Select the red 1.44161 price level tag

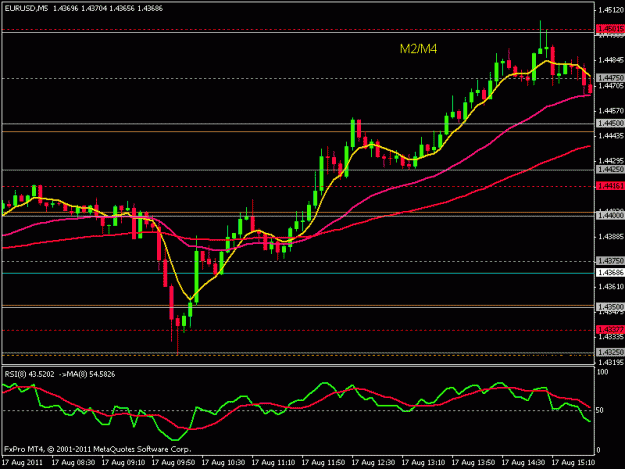[x=610, y=186]
